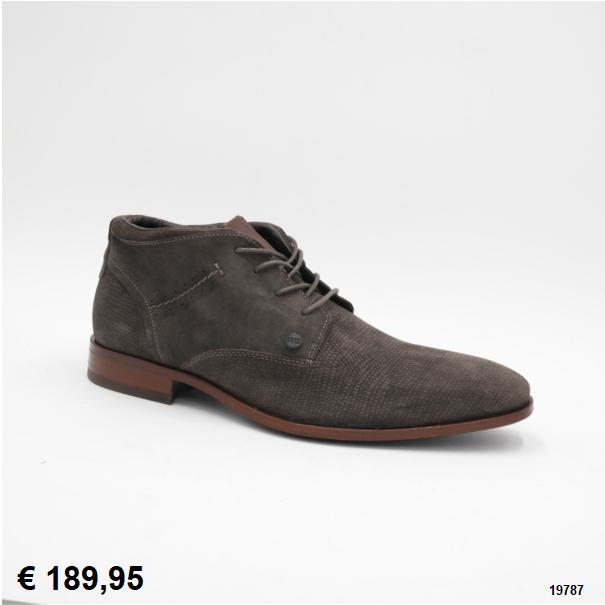Screen dimensions: 605x605
Task: Click the brown stacked heel
Action: click(x=129, y=370)
